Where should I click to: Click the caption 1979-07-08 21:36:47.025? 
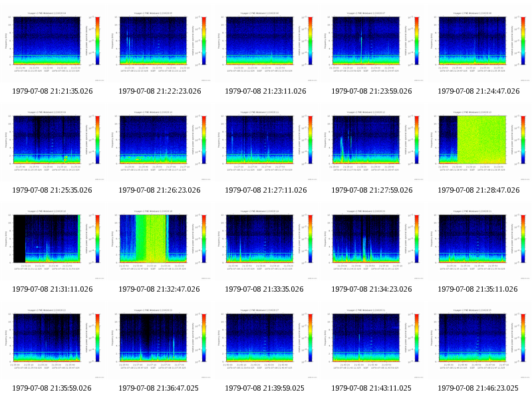pos(158,388)
